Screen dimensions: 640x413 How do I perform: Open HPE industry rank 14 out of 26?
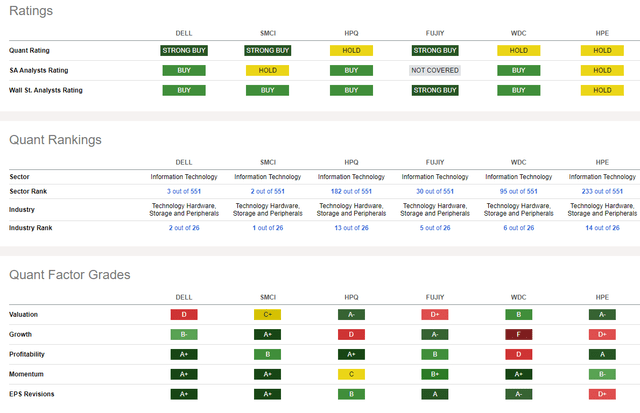tap(602, 228)
